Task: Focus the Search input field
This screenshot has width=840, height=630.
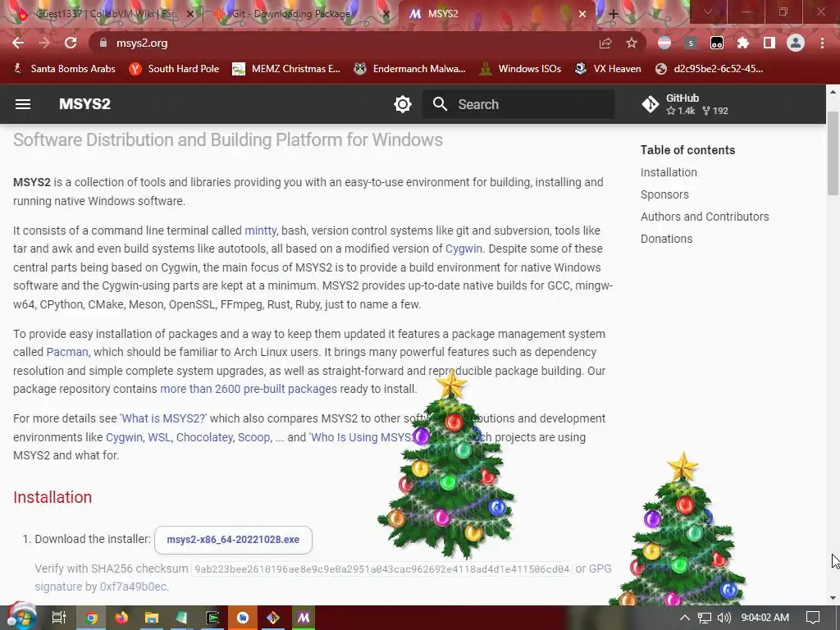Action: [518, 104]
